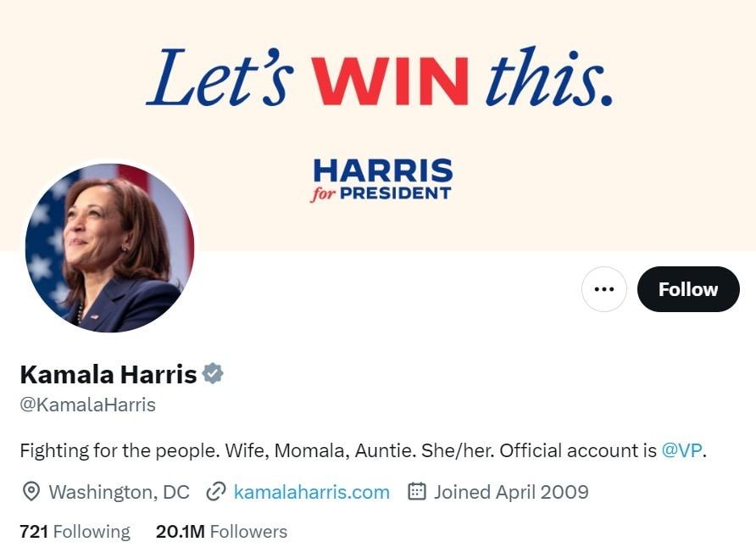Click the location pin icon

coord(31,492)
